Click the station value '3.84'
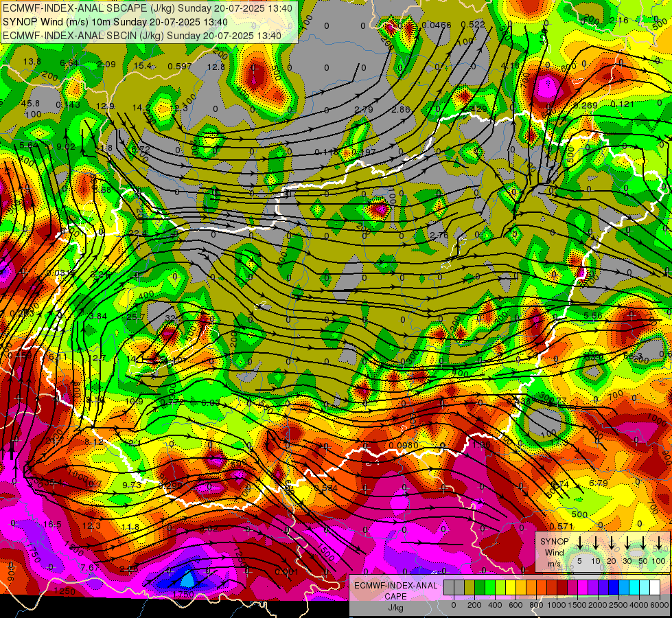672x618 pixels. pyautogui.click(x=97, y=316)
